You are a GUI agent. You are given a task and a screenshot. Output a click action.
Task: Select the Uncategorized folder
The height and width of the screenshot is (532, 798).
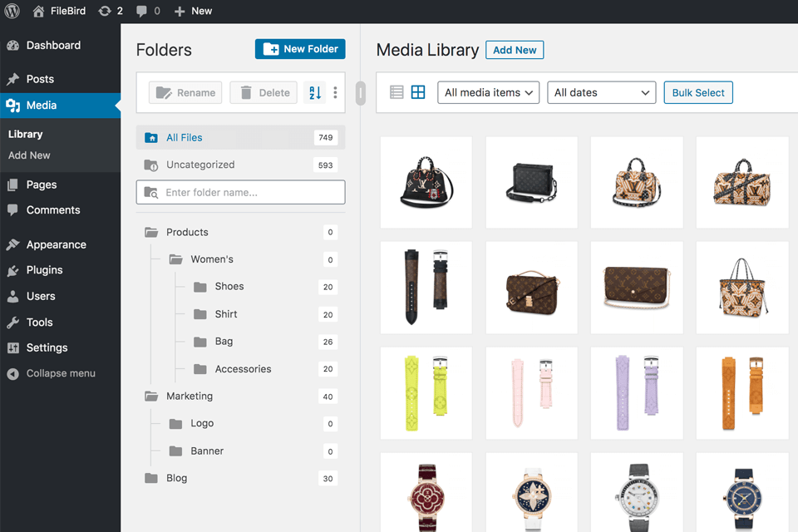[x=240, y=165]
